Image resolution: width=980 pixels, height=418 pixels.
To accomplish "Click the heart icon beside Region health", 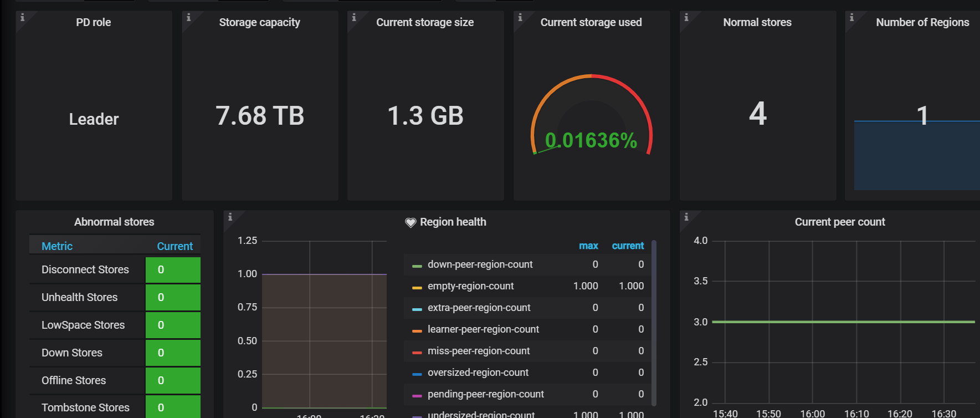I will coord(411,222).
